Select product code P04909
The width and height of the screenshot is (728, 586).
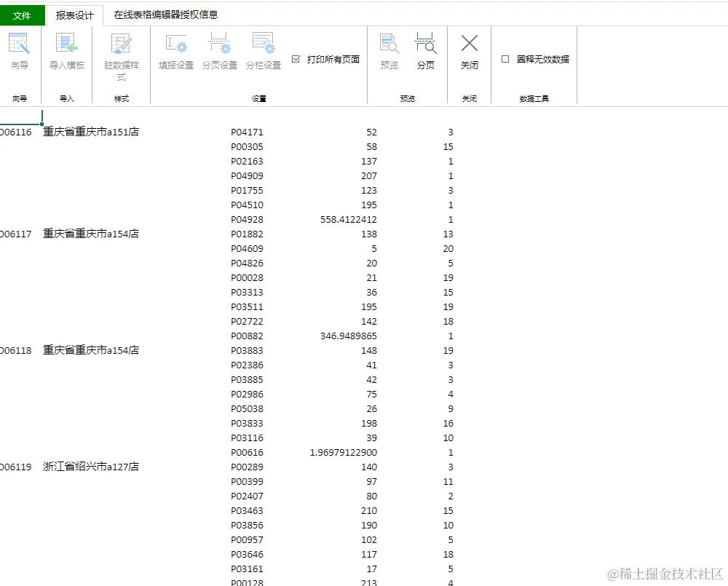point(247,176)
